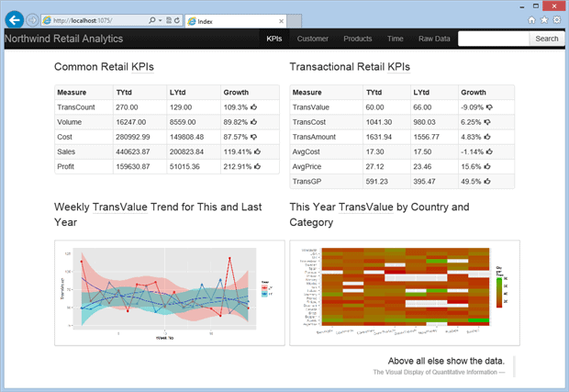Click TransValue growth value -9.09%

472,107
